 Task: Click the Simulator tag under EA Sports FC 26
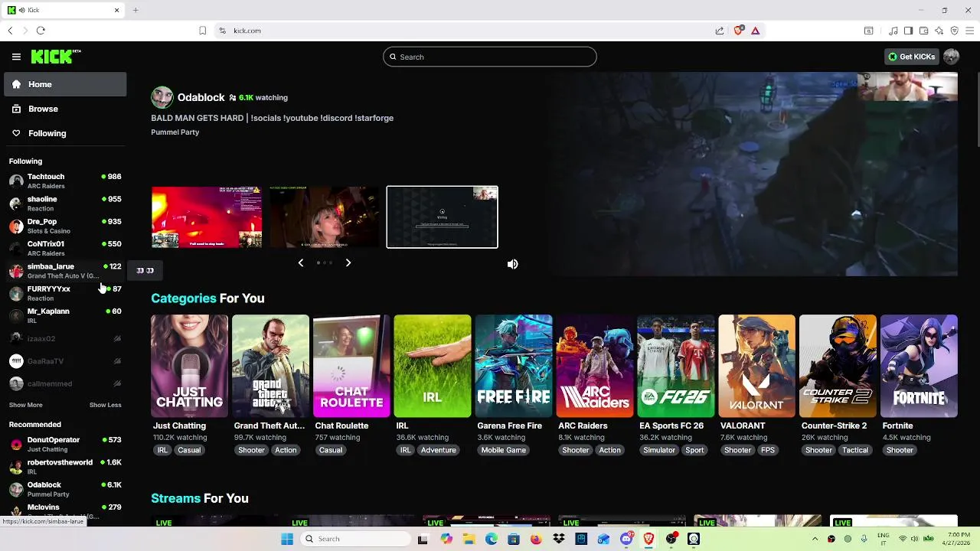coord(659,450)
